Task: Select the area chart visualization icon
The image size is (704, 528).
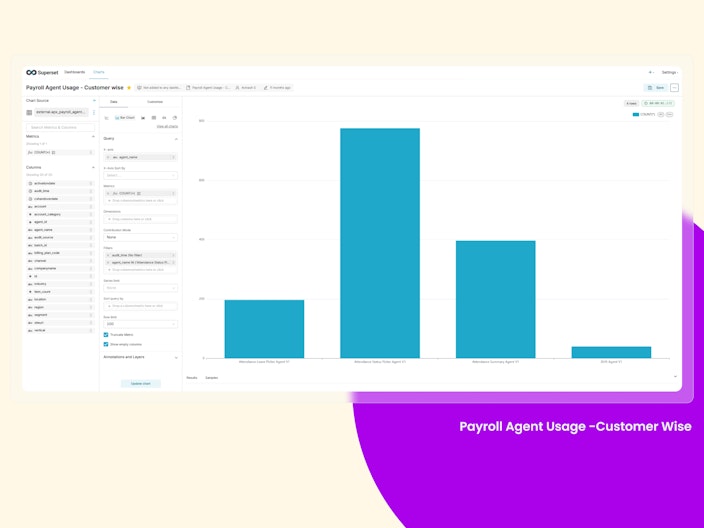Action: click(x=143, y=118)
